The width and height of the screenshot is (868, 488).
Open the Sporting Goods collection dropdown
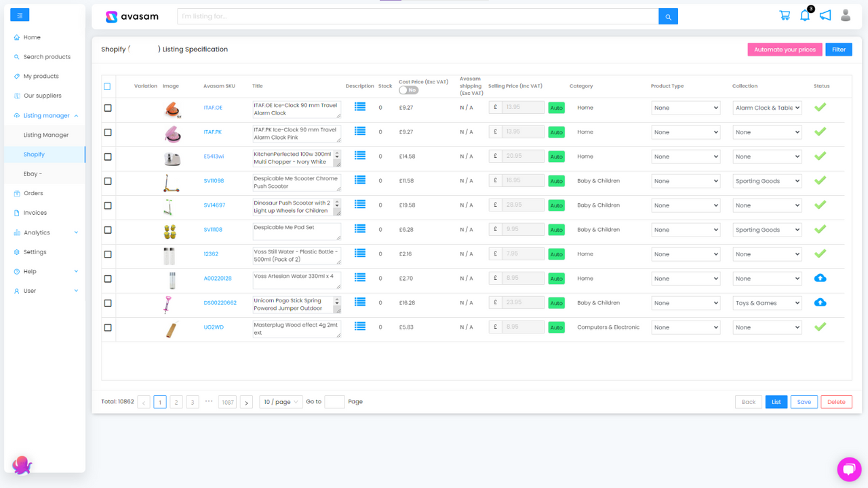(767, 180)
